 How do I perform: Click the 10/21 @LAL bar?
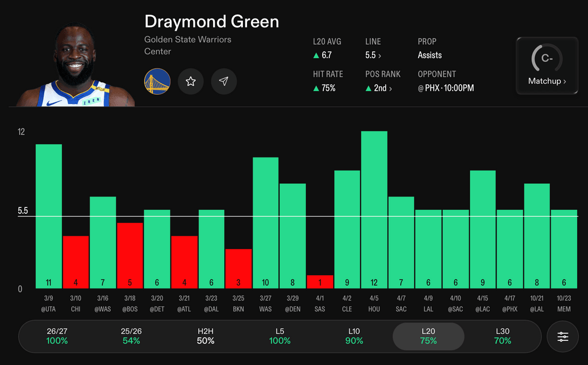(x=537, y=236)
